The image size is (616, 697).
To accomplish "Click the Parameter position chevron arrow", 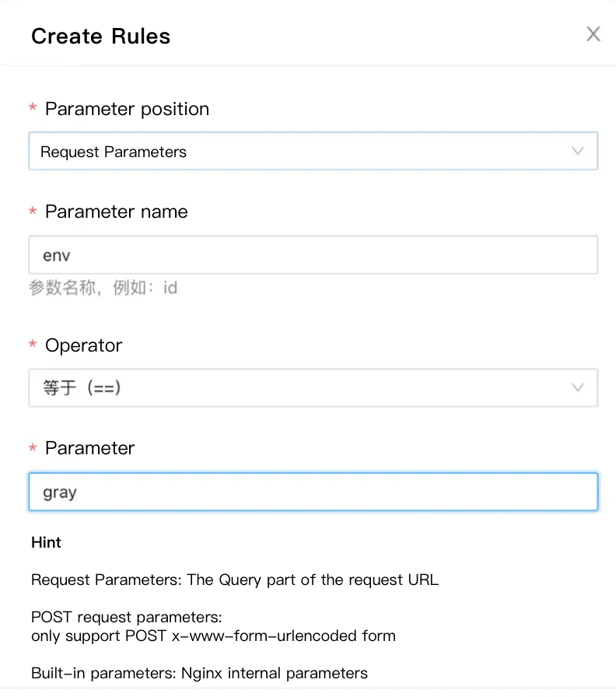I will (578, 151).
